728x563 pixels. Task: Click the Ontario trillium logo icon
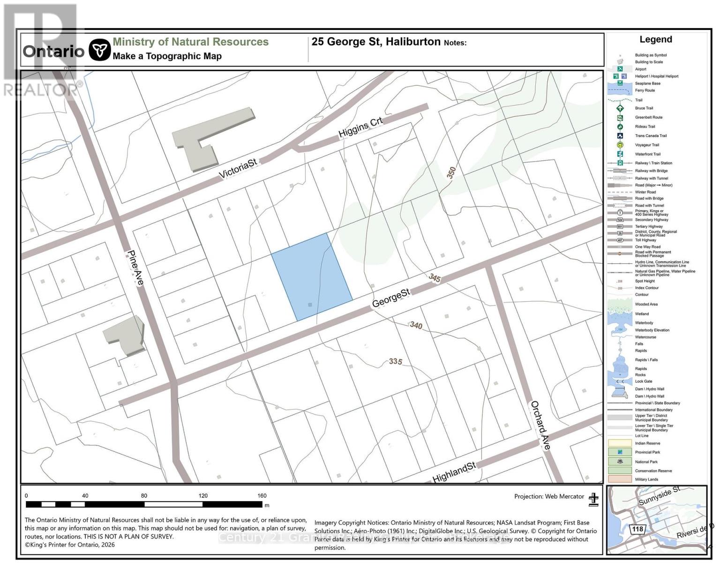click(x=99, y=50)
